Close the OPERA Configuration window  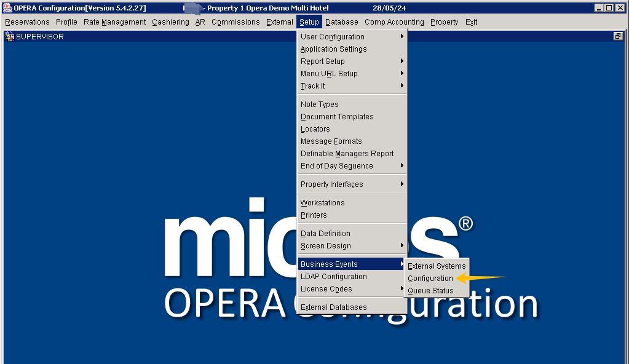(620, 7)
